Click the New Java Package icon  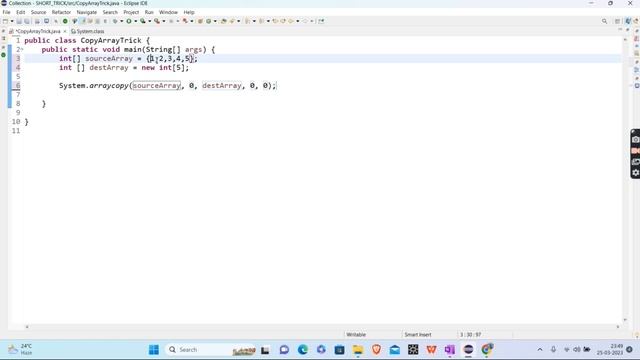pyautogui.click(x=200, y=21)
